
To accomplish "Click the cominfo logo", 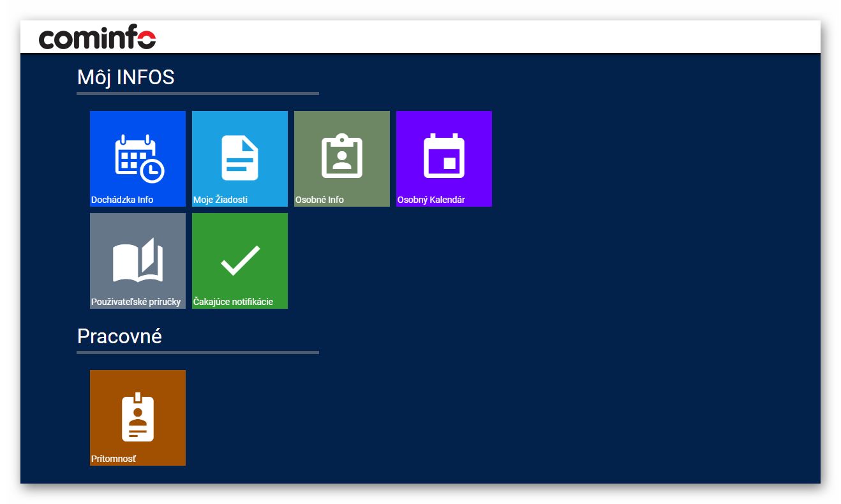I will (97, 38).
